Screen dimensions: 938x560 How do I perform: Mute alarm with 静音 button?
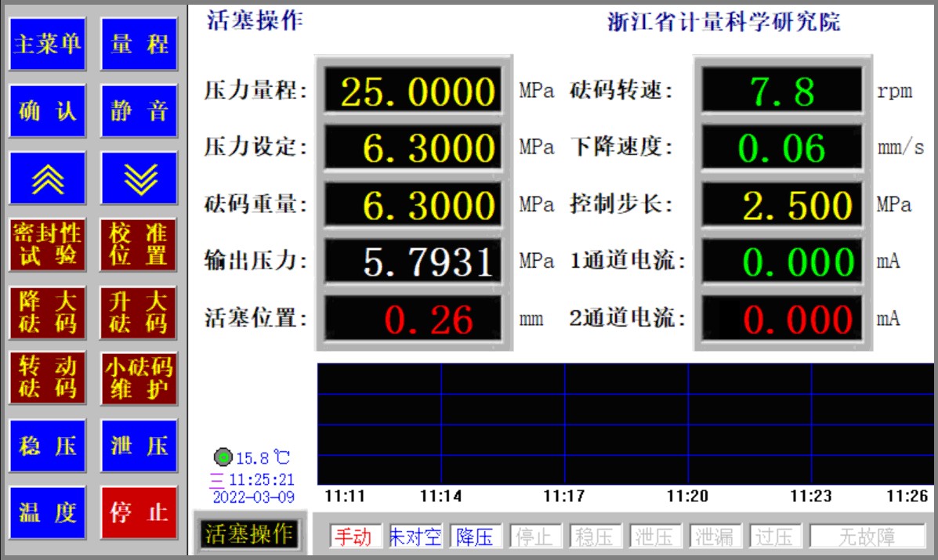[x=139, y=111]
